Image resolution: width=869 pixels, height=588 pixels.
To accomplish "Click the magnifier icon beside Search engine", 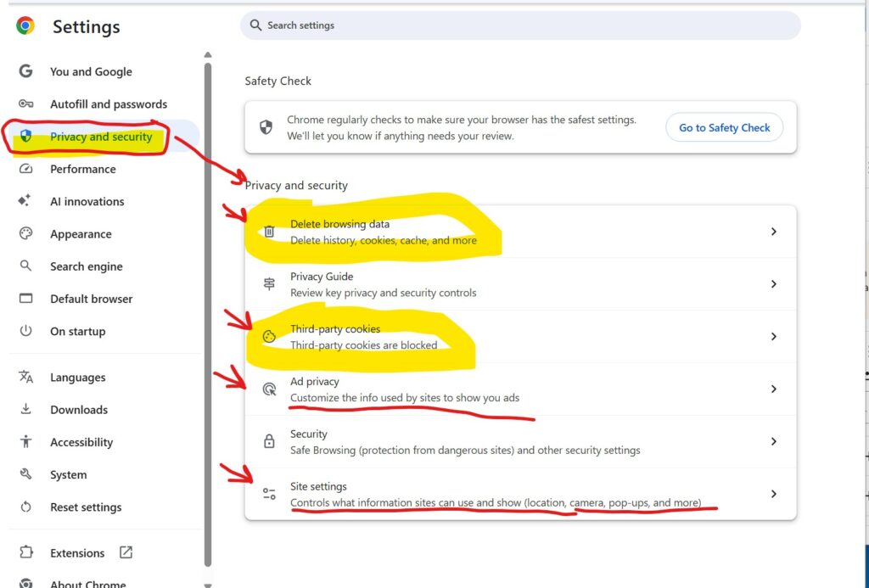I will [25, 266].
